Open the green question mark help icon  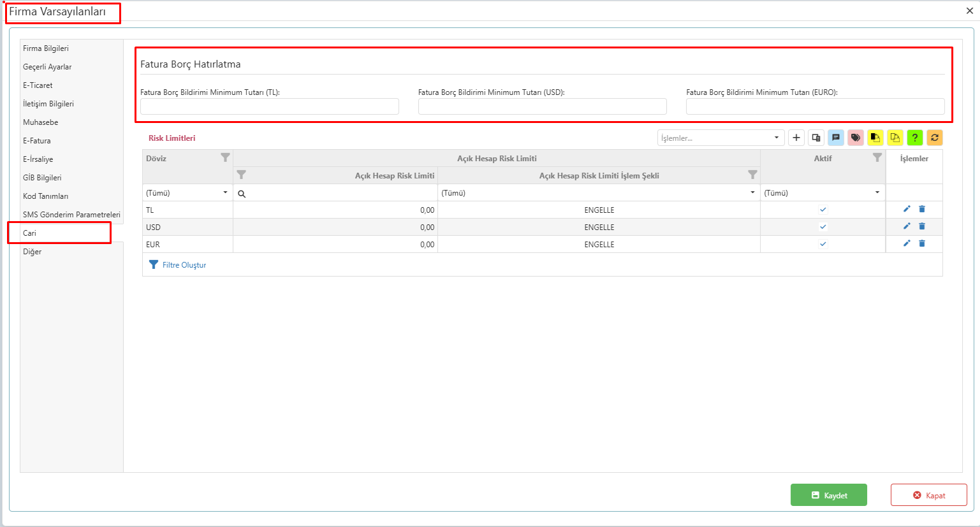[x=915, y=138]
